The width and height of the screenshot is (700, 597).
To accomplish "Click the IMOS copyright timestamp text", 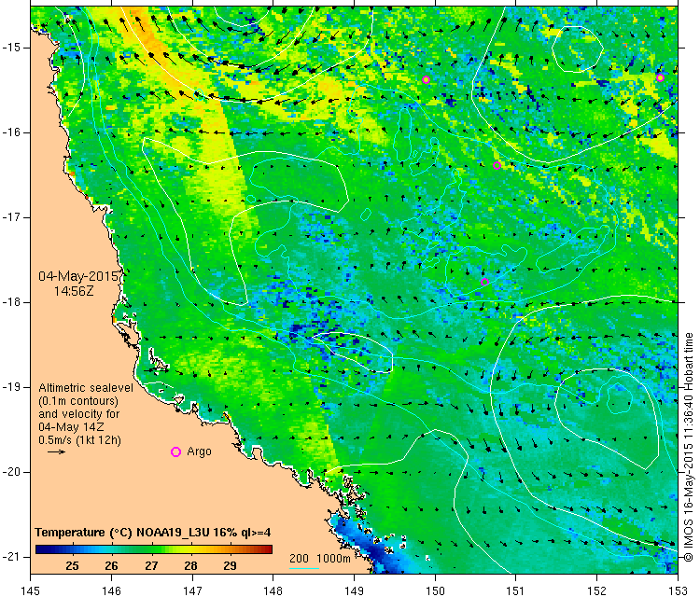I will coord(688,447).
